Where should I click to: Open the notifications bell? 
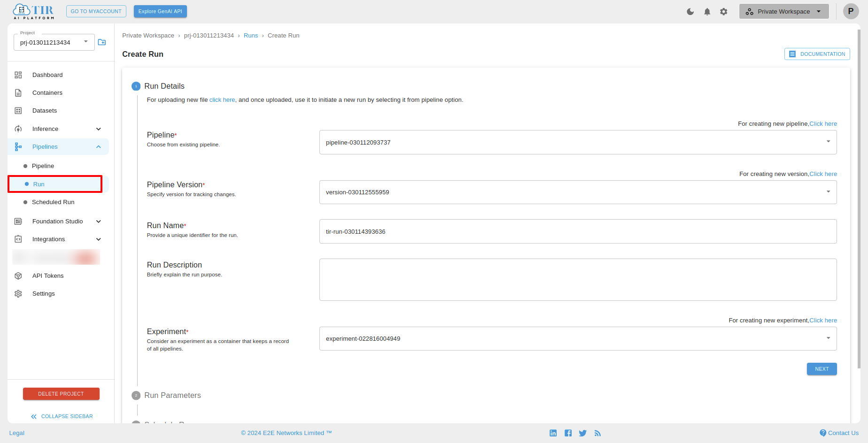707,12
